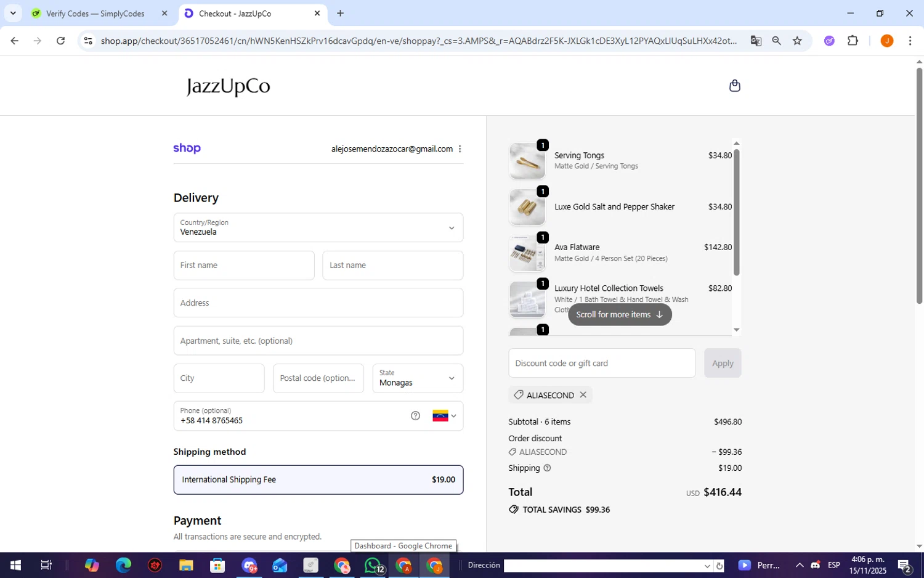Click the Luxe Gold Salt and Pepper Shaker thumbnail
This screenshot has height=578, width=924.
pos(527,207)
